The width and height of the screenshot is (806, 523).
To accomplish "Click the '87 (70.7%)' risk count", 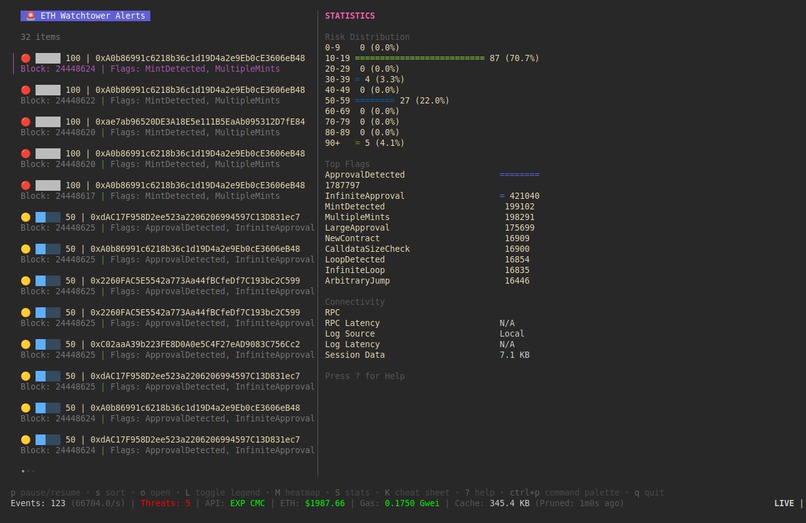I will tap(514, 58).
